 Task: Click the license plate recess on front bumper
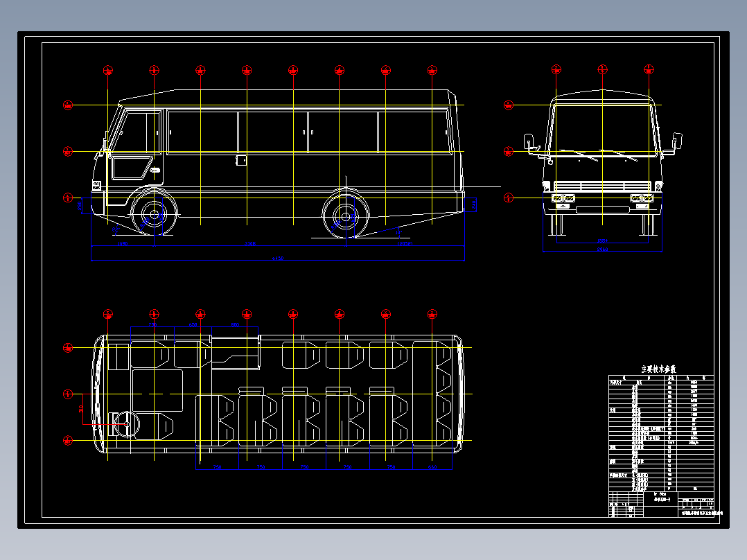click(603, 209)
